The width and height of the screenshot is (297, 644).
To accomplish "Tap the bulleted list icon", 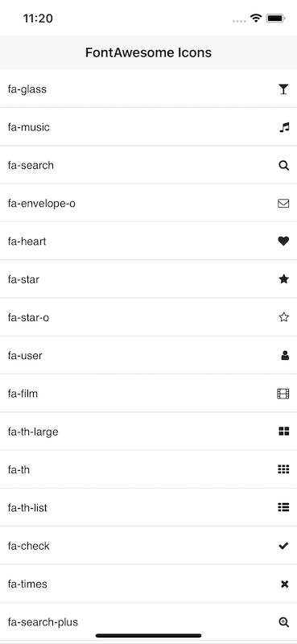I will pyautogui.click(x=283, y=507).
